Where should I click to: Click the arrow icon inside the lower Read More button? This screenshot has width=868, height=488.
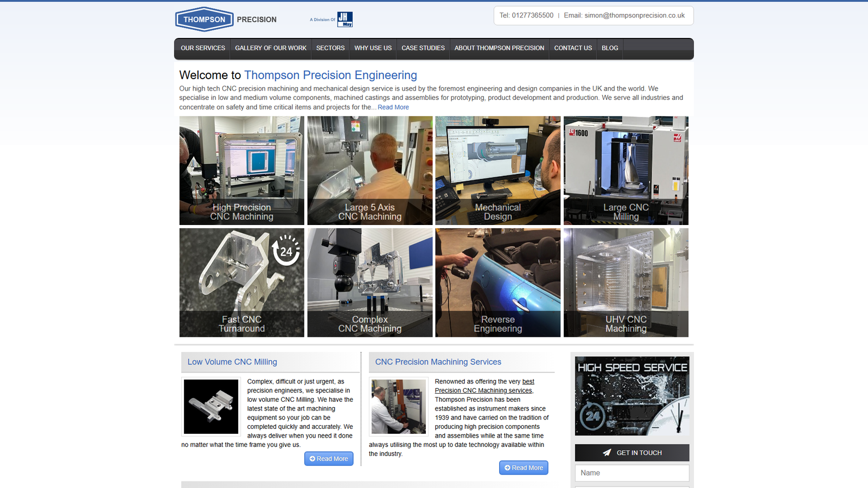[508, 467]
